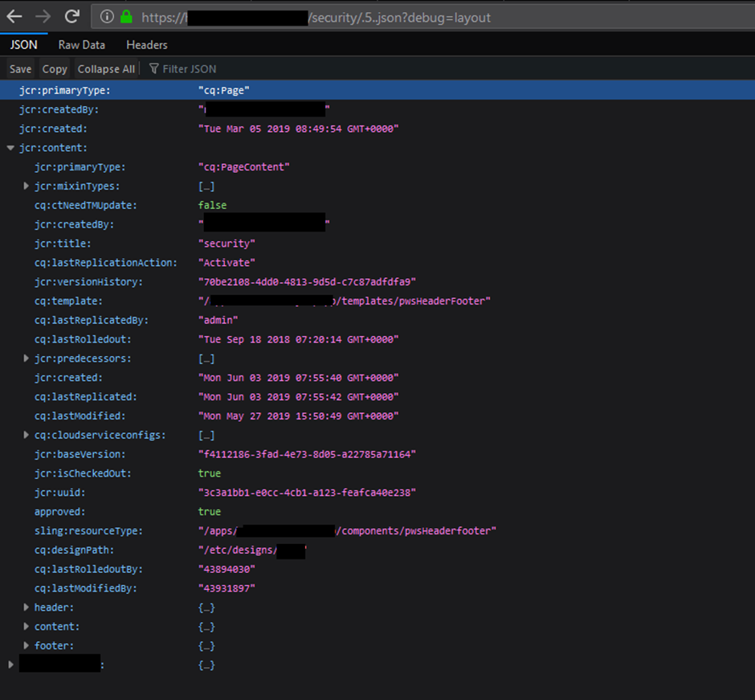Screen dimensions: 755x700
Task: Select the "cq:PageContent" value
Action: pos(244,167)
